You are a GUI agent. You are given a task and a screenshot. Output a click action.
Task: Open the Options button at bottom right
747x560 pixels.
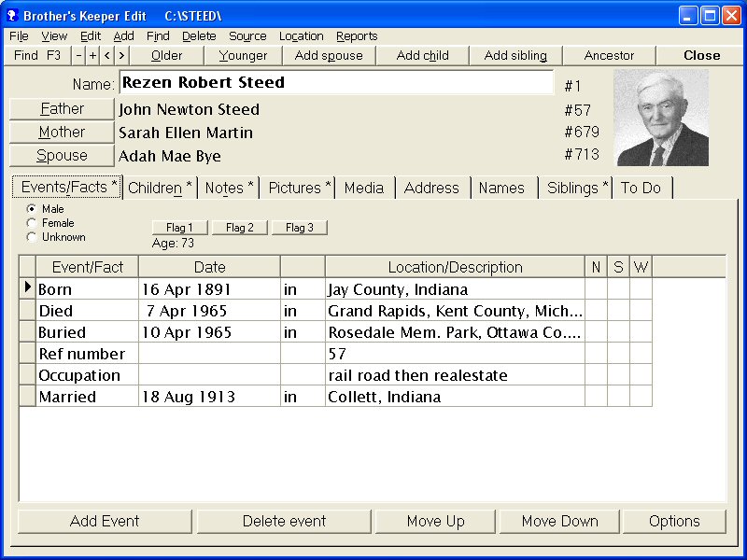pos(674,522)
